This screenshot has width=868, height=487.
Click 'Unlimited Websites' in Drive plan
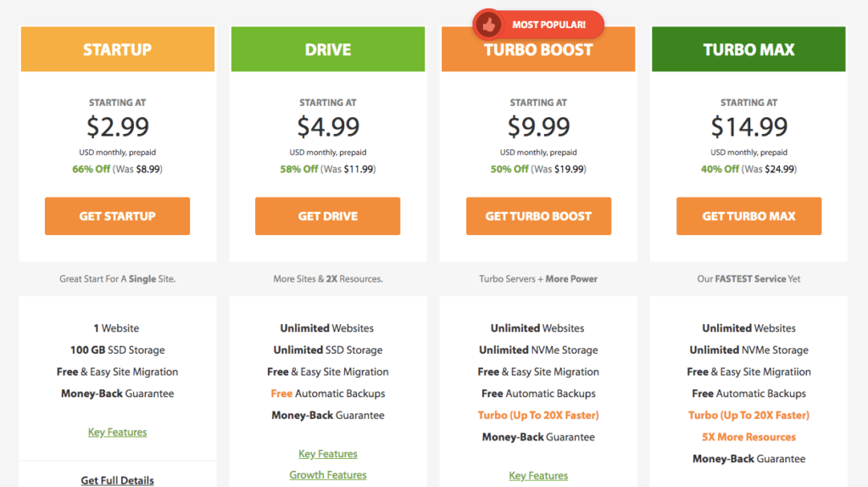point(327,328)
